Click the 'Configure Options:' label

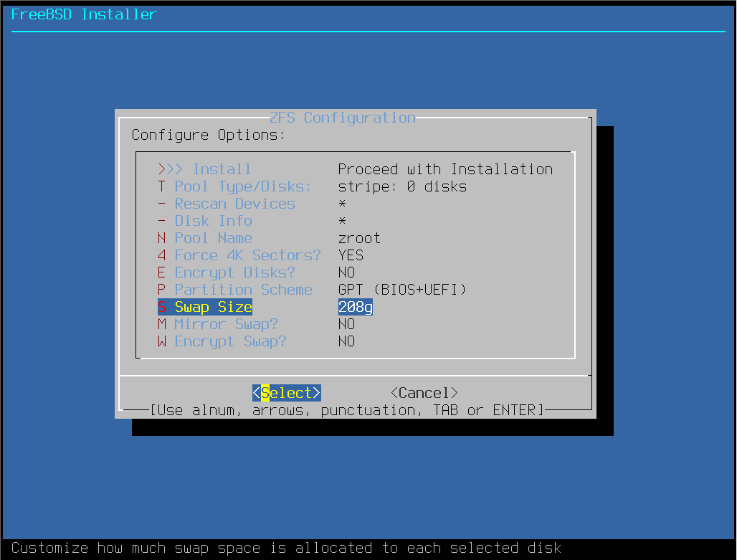[208, 135]
